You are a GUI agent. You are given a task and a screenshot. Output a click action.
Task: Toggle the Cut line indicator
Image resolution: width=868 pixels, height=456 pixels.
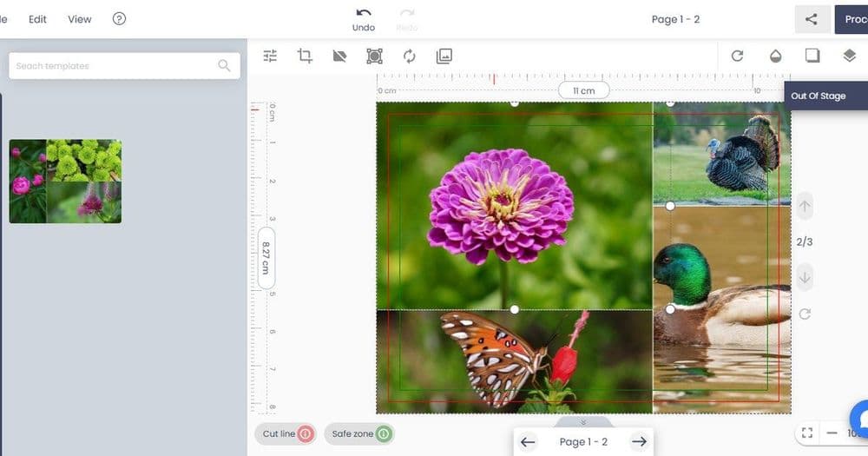point(286,433)
